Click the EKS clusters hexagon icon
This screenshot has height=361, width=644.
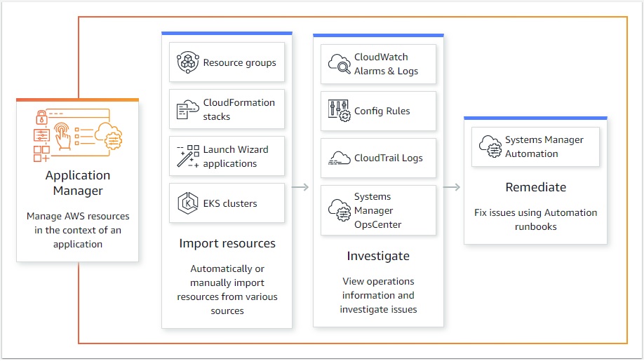[x=188, y=203]
